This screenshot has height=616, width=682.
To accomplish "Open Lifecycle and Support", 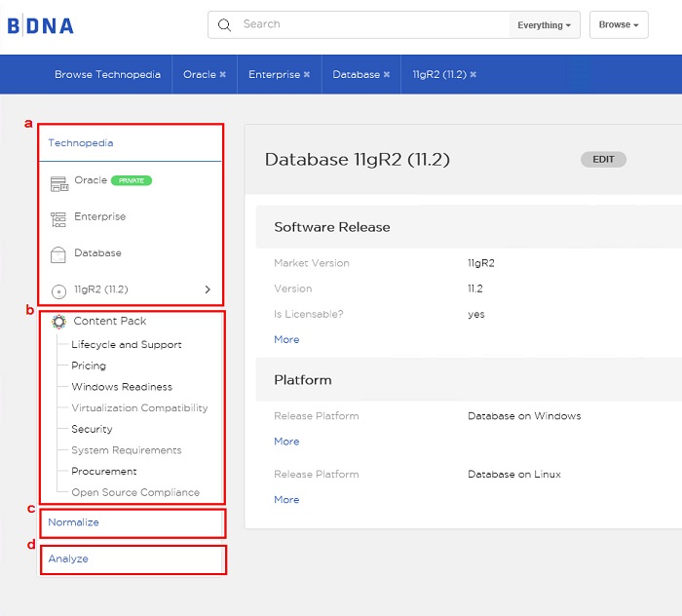I will tap(127, 344).
